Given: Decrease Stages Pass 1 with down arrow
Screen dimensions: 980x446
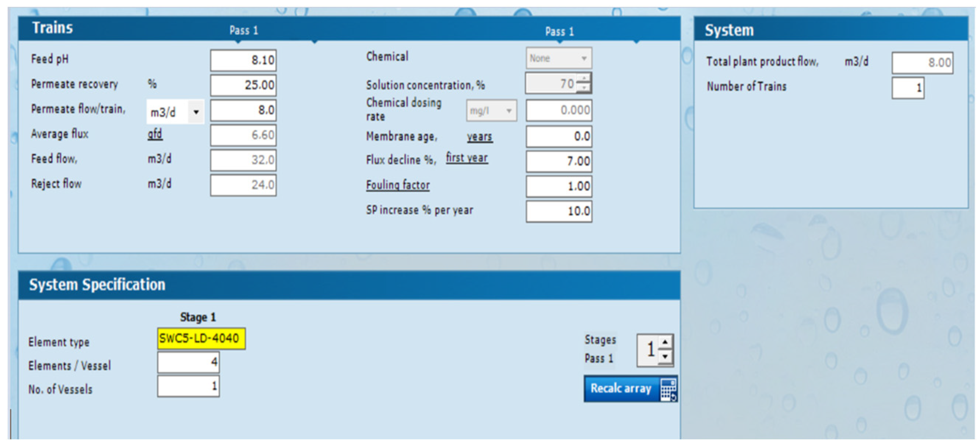Looking at the screenshot, I should pyautogui.click(x=665, y=357).
